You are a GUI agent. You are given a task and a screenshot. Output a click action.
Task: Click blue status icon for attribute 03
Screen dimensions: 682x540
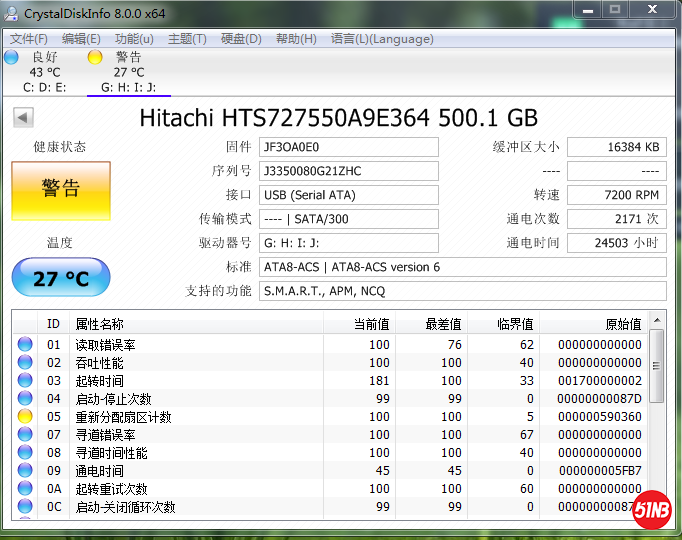click(25, 381)
